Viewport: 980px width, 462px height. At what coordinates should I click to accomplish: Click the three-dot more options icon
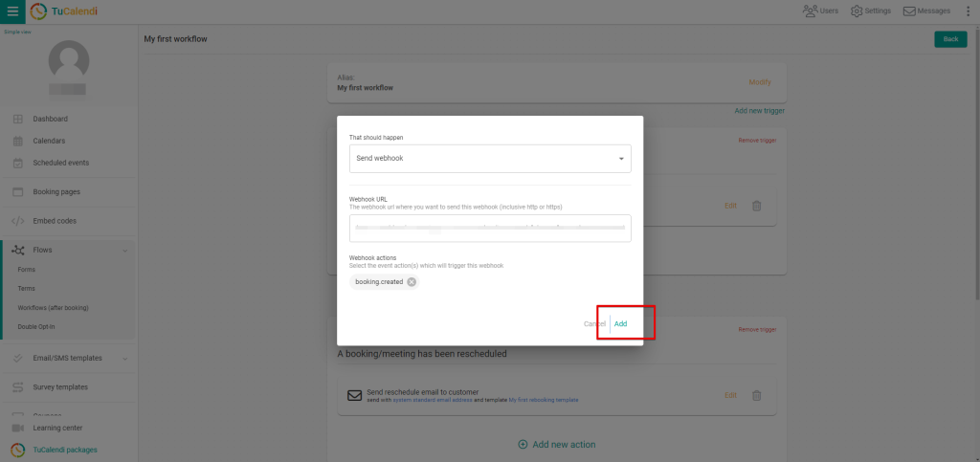(x=968, y=11)
